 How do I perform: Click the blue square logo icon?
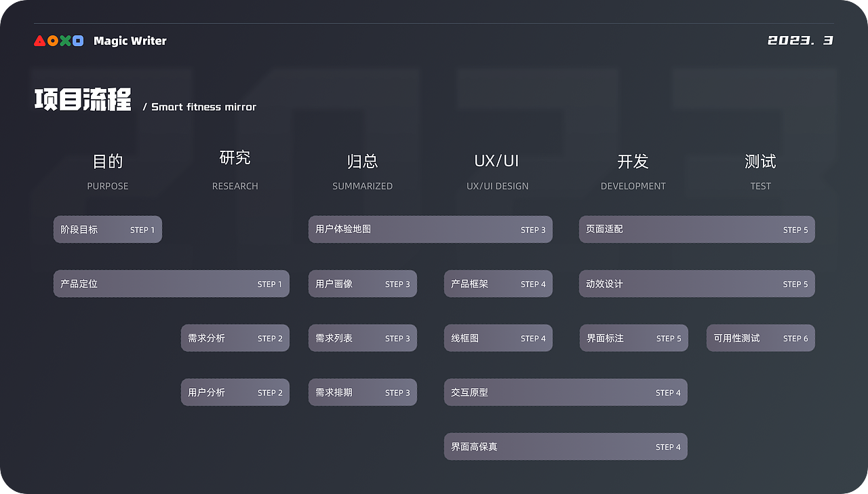[78, 41]
